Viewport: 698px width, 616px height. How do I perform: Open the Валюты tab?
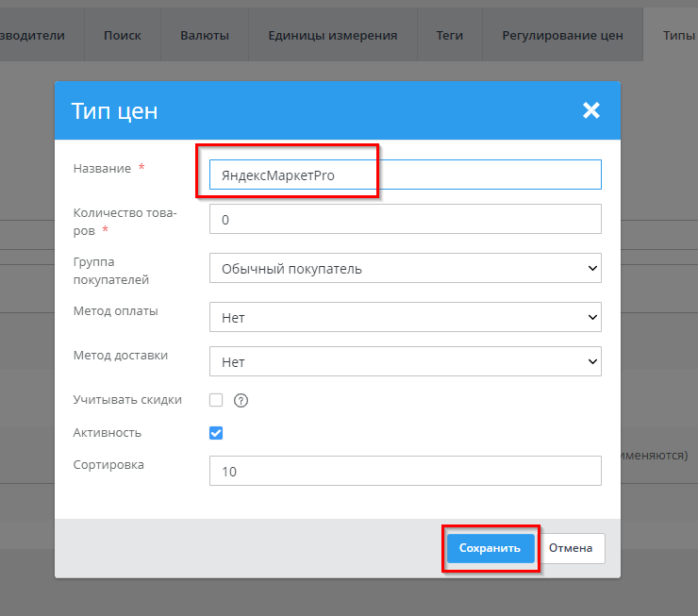tap(204, 35)
